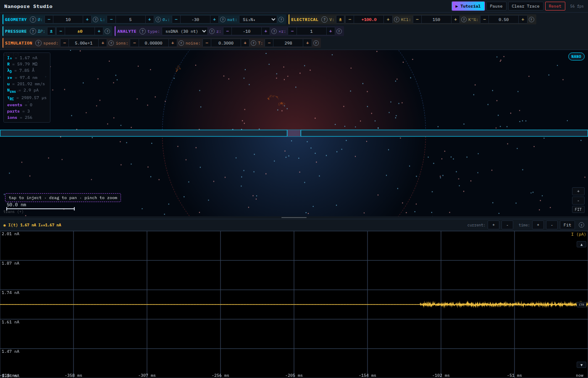Increase ×r multiplier with plus

click(x=331, y=31)
